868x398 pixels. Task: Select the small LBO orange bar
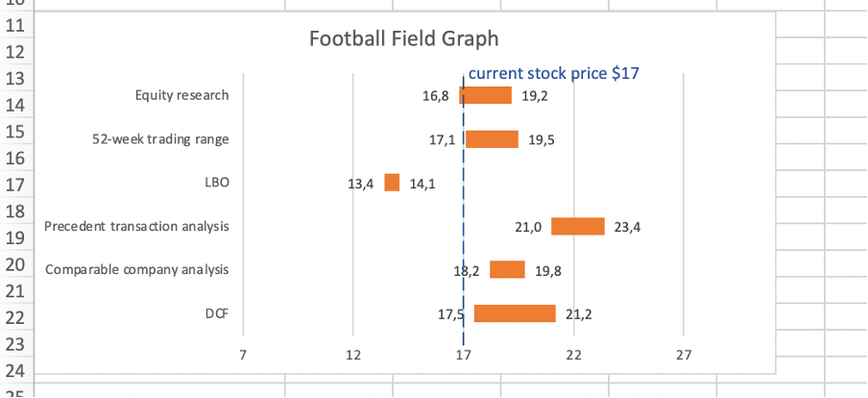(x=392, y=183)
